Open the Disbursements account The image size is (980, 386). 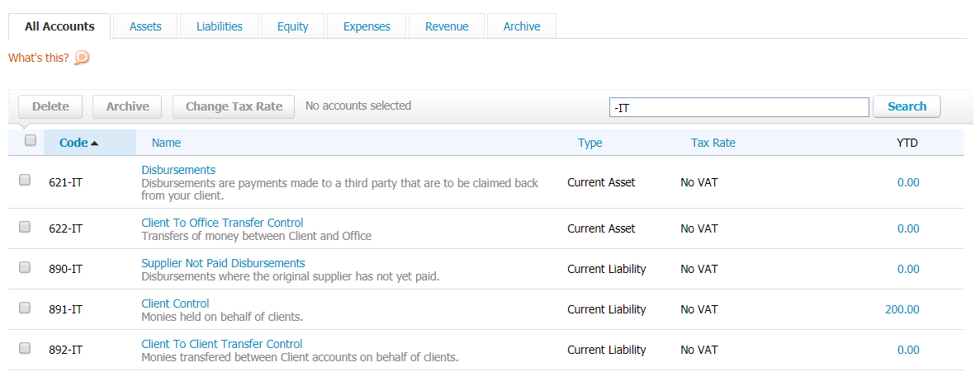(179, 170)
